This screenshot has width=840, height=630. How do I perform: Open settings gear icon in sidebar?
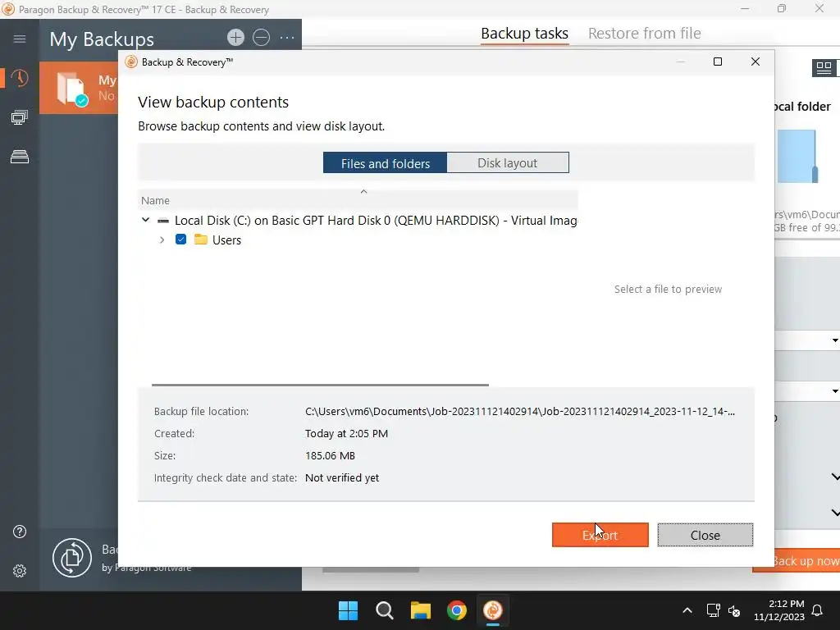point(20,571)
